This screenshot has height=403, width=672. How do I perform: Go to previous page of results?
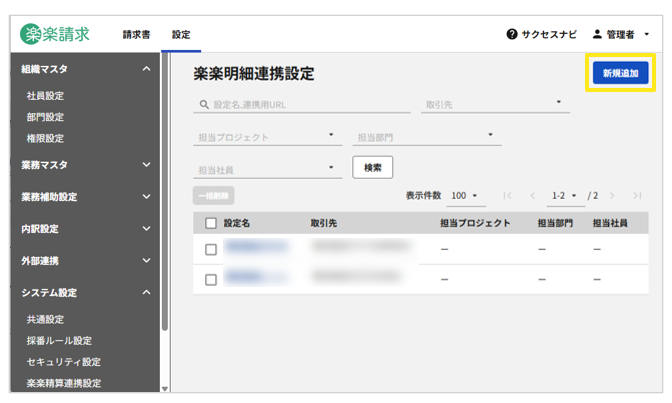coord(533,195)
